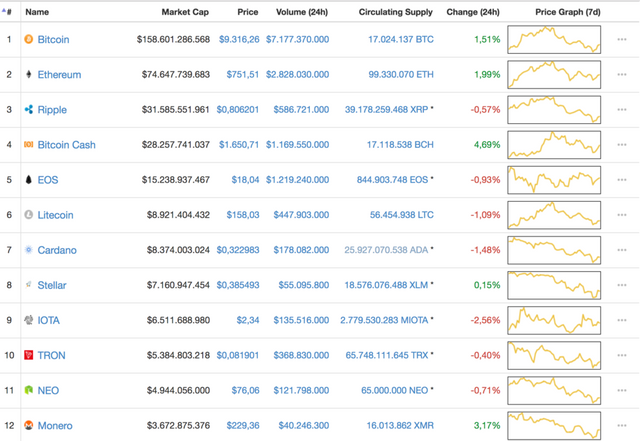The width and height of the screenshot is (640, 441).
Task: Open the Litecoin name link
Action: 56,215
